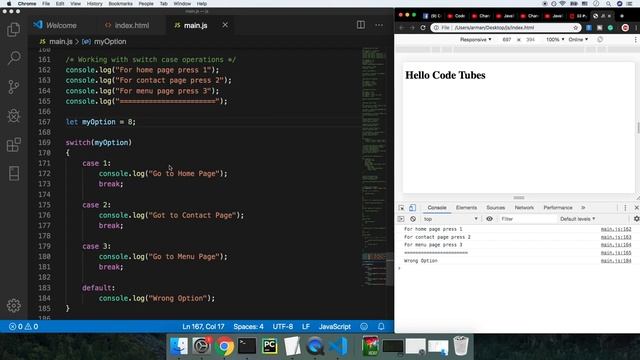Screen dimensions: 640x360
Task: Open notifications bell in status bar
Action: point(381,327)
